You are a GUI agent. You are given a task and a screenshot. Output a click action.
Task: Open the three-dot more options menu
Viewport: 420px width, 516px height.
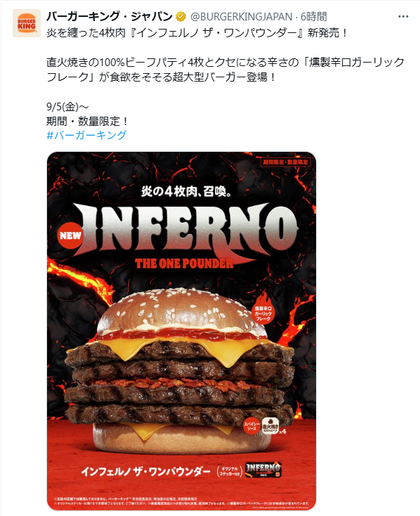click(x=403, y=16)
